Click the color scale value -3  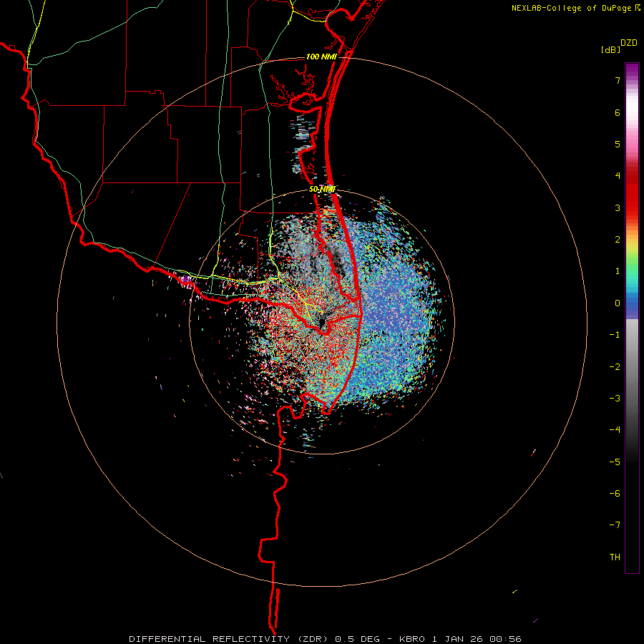pos(615,399)
